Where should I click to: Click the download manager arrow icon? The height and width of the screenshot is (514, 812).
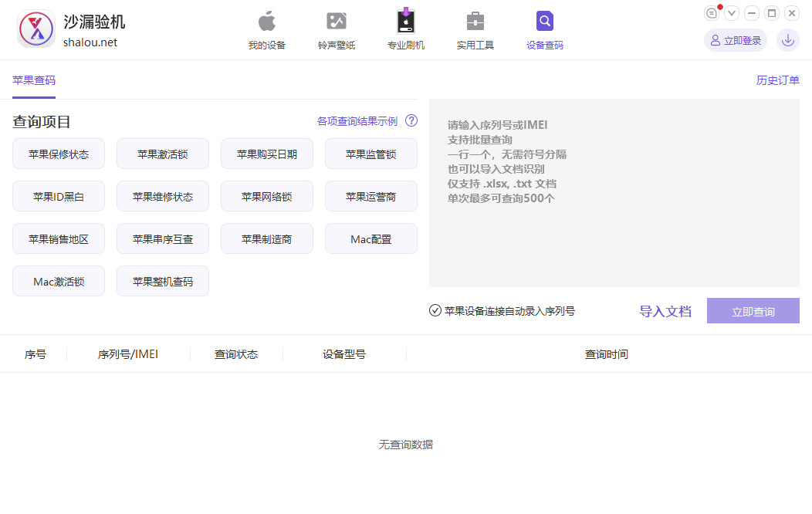click(x=787, y=40)
